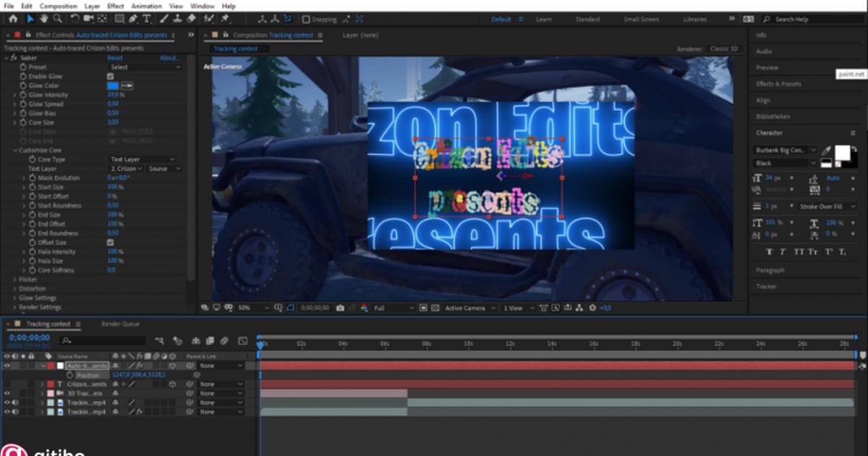Viewport: 868px width, 456px height.
Task: Open the About link for the Saber effect
Action: click(169, 57)
